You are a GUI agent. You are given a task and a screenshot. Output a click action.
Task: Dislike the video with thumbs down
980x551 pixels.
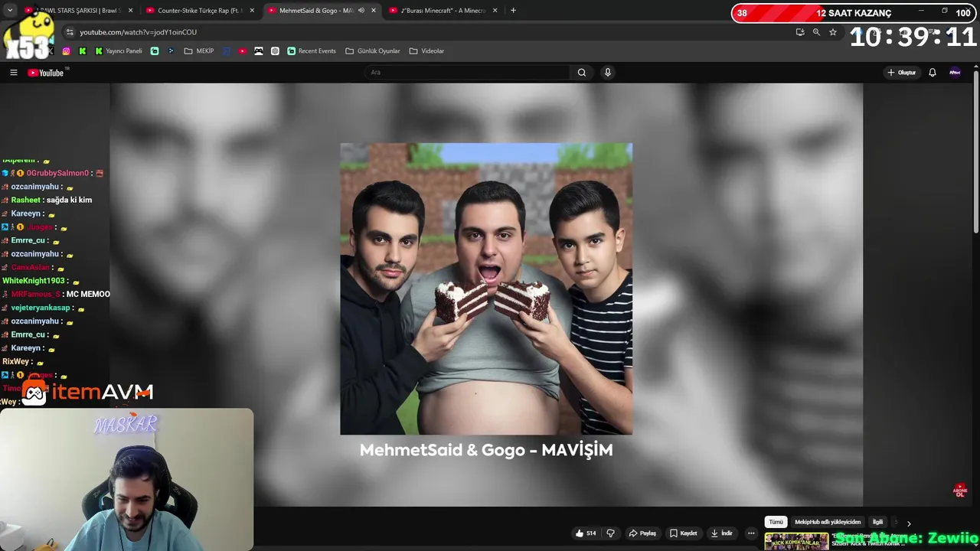[610, 533]
